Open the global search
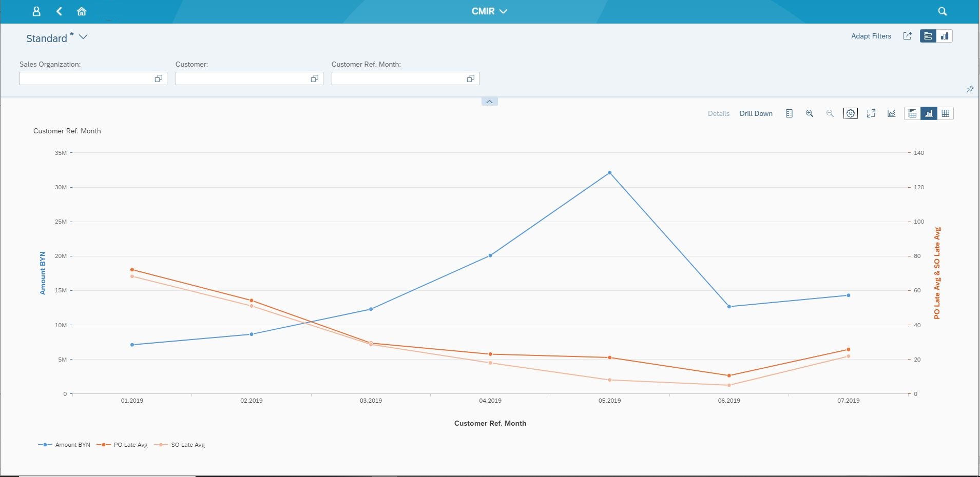The image size is (980, 477). (x=941, y=11)
